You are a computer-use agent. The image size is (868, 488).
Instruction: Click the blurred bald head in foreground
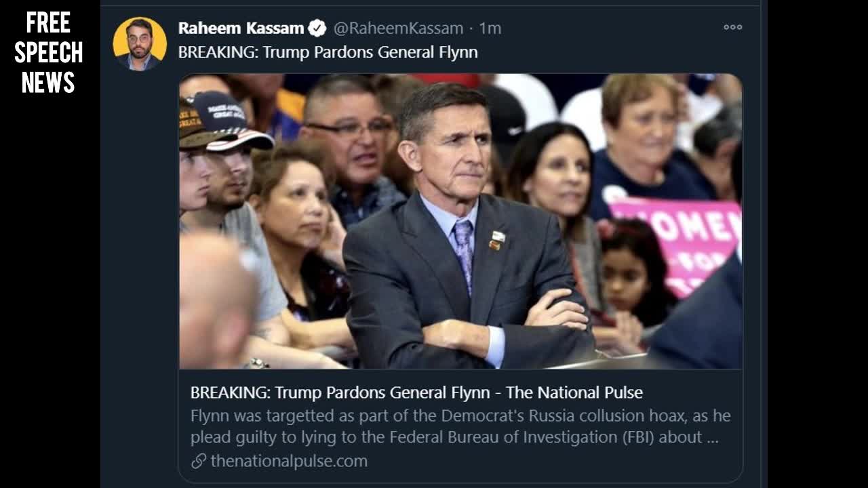tap(217, 298)
